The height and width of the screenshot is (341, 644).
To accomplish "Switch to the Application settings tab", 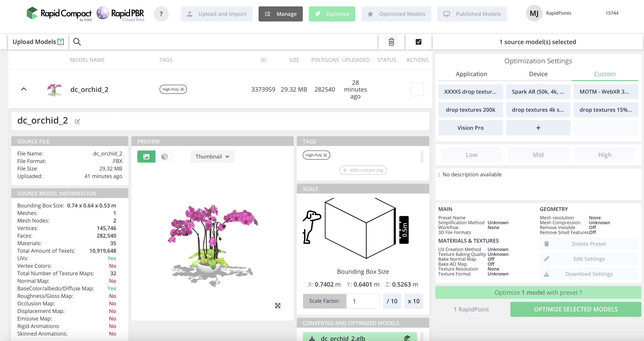I will click(471, 74).
